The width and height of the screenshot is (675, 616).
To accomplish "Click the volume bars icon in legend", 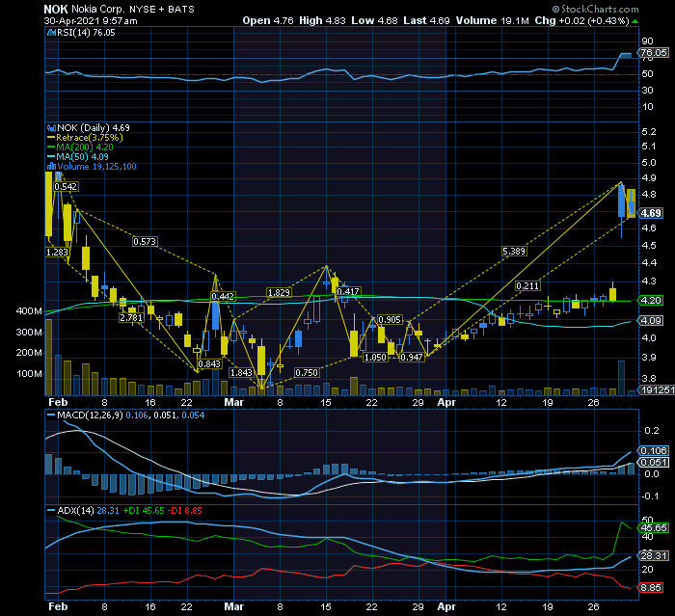I will pos(51,167).
